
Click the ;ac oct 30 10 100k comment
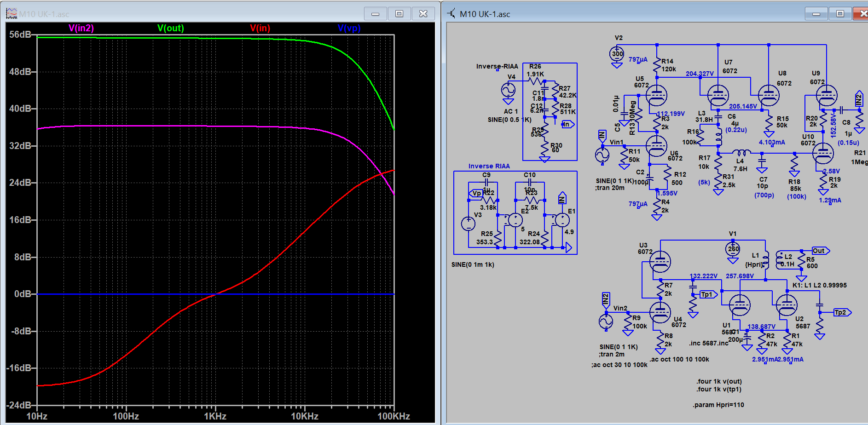(619, 365)
